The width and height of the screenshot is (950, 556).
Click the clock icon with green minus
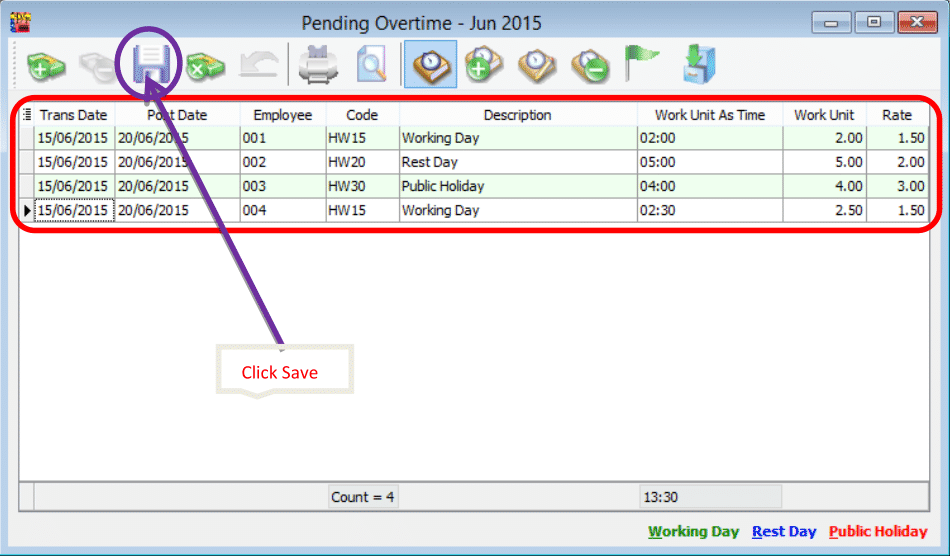tap(588, 66)
